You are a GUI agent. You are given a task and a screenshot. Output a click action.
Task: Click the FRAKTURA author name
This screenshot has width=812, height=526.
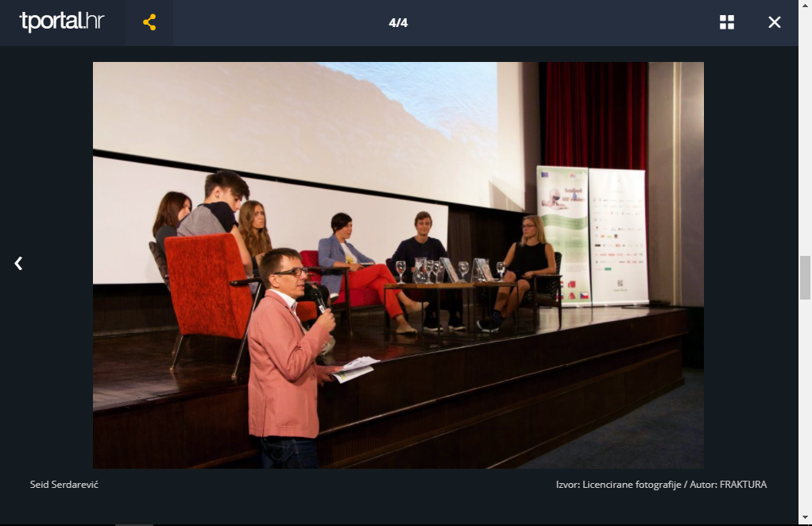[743, 484]
